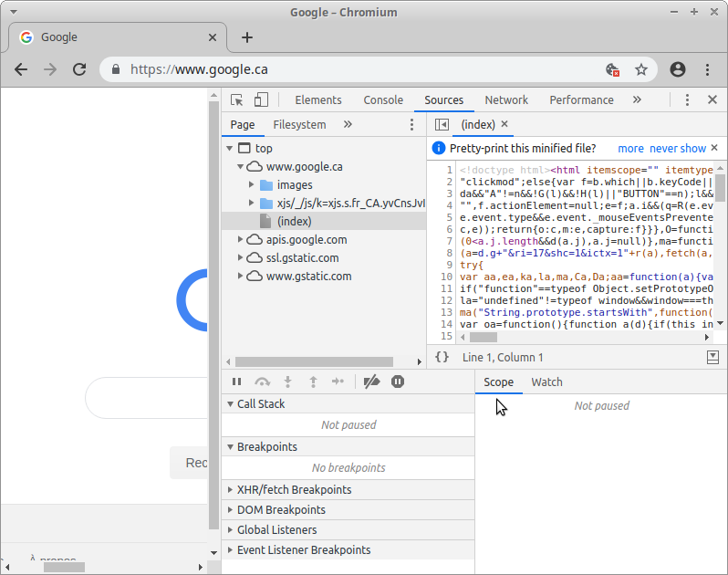728x575 pixels.
Task: Open DevTools three-dot customize menu
Action: (687, 100)
